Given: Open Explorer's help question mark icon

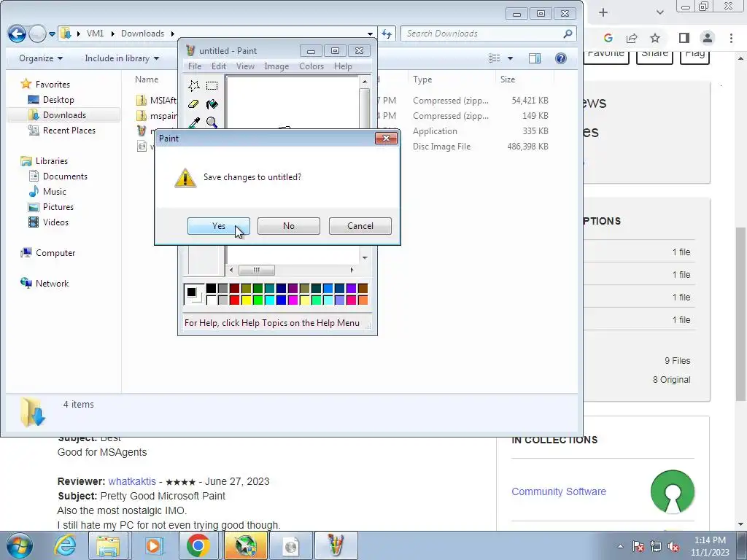Looking at the screenshot, I should tap(561, 58).
